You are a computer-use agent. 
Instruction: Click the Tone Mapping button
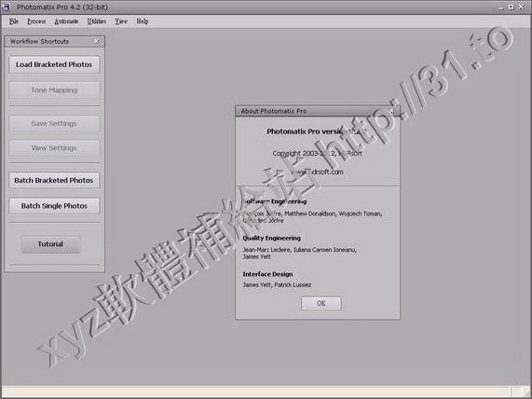coord(54,90)
